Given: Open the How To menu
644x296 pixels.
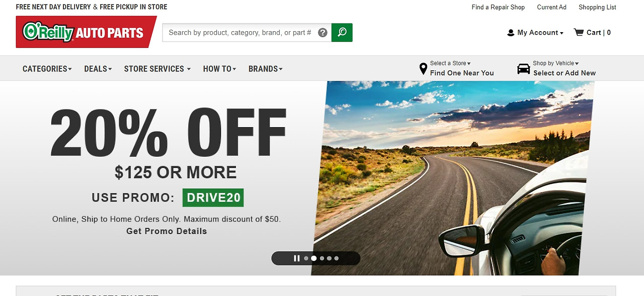Looking at the screenshot, I should pyautogui.click(x=220, y=69).
